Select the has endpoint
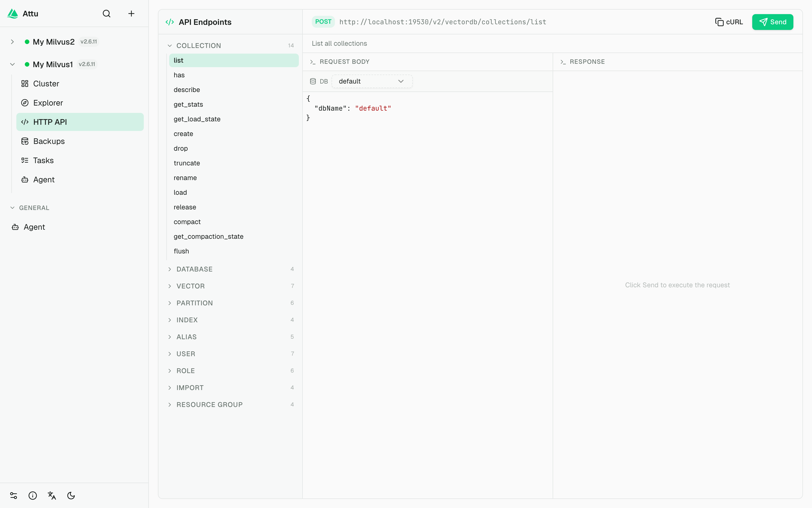This screenshot has height=508, width=812. click(233, 75)
